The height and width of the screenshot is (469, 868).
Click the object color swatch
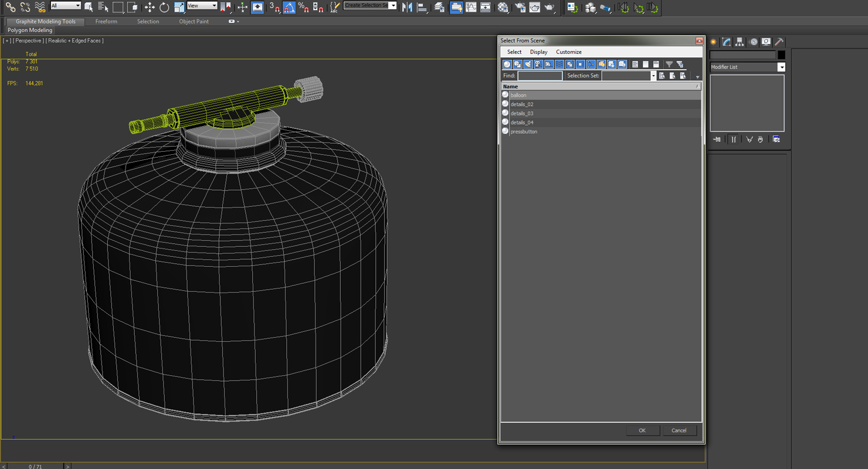781,55
